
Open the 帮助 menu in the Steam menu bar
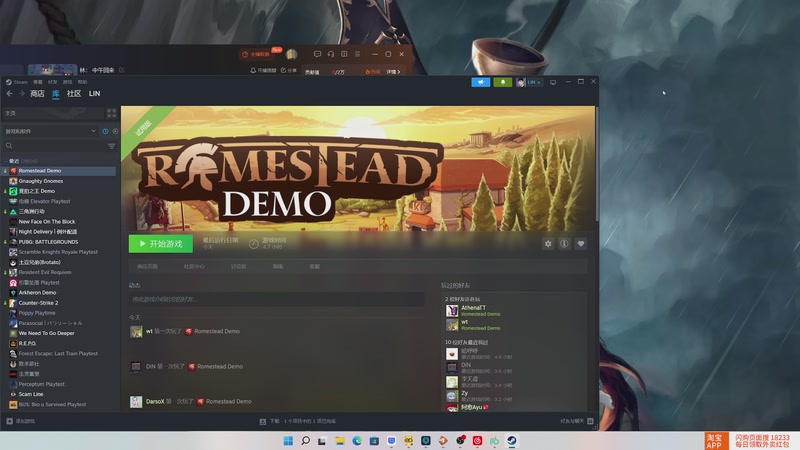[x=83, y=82]
